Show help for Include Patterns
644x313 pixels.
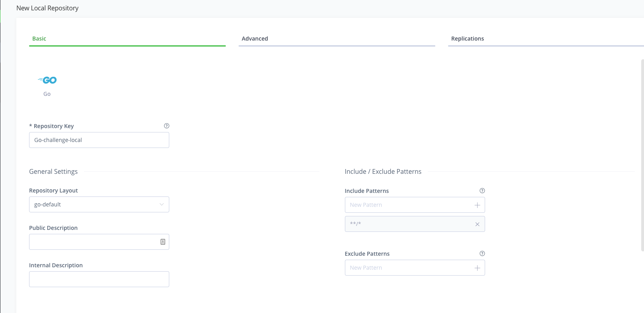pyautogui.click(x=482, y=191)
